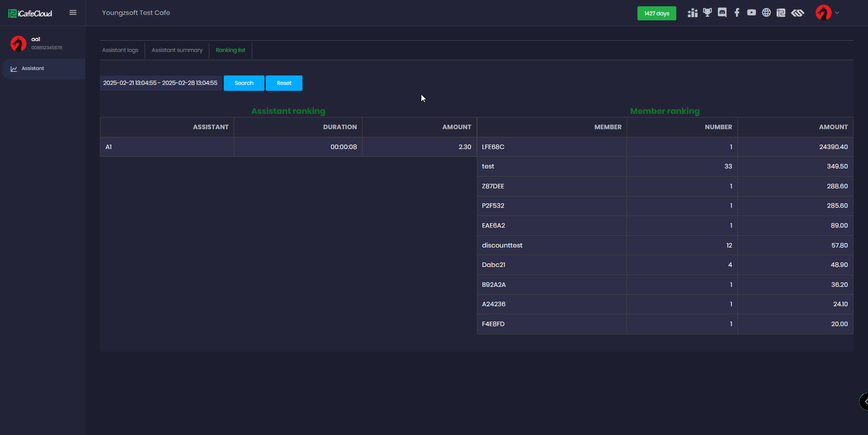Click the iCafeCloud square logo icon in header
This screenshot has height=435, width=868.
pyautogui.click(x=781, y=13)
